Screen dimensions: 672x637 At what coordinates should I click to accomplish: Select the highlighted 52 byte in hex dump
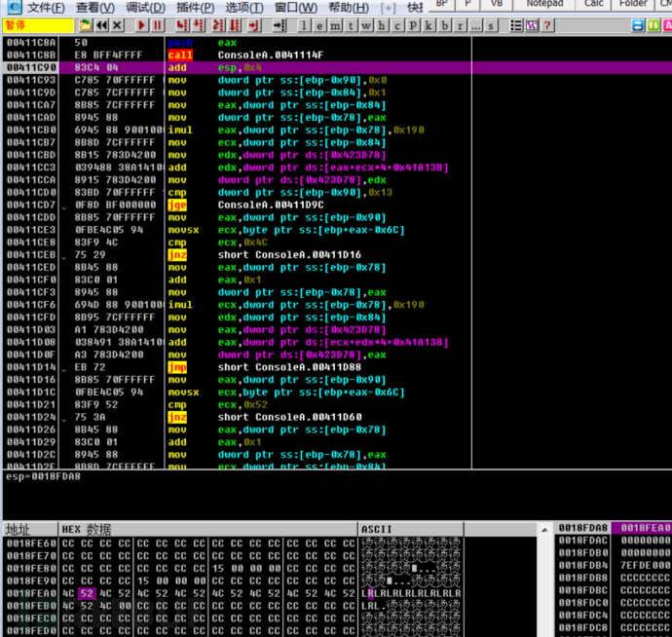tap(86, 592)
